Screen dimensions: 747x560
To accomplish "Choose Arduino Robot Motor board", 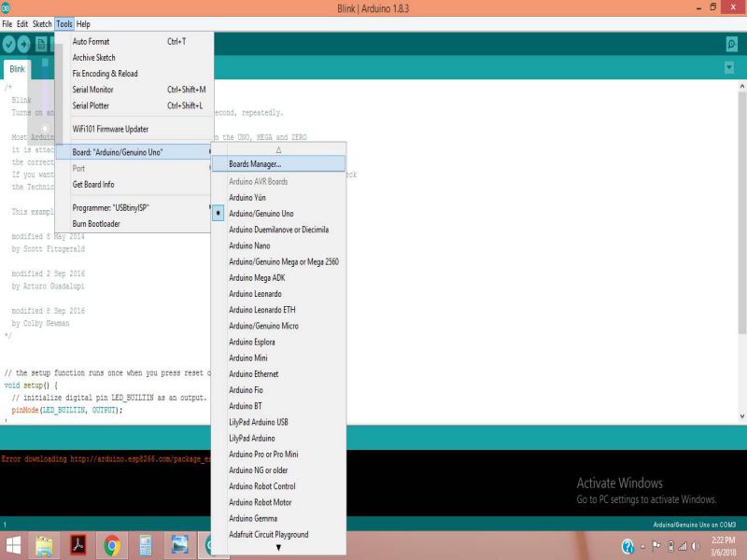I will click(278, 502).
